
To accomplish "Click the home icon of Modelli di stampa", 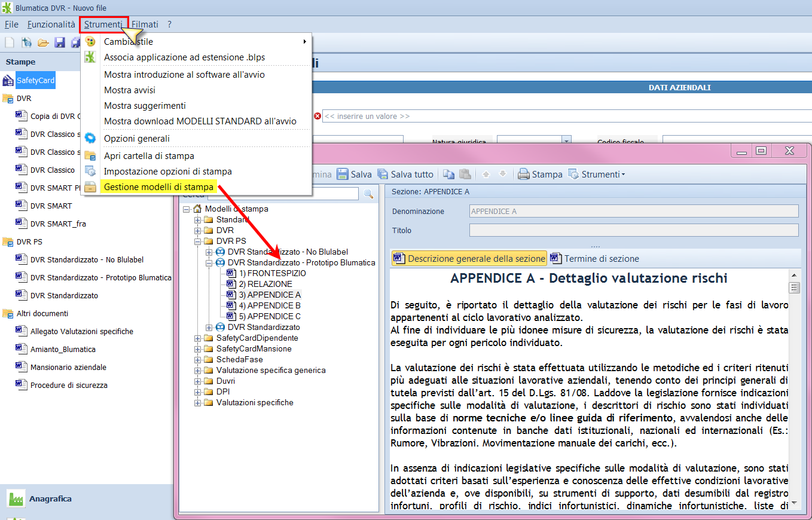I will click(197, 209).
